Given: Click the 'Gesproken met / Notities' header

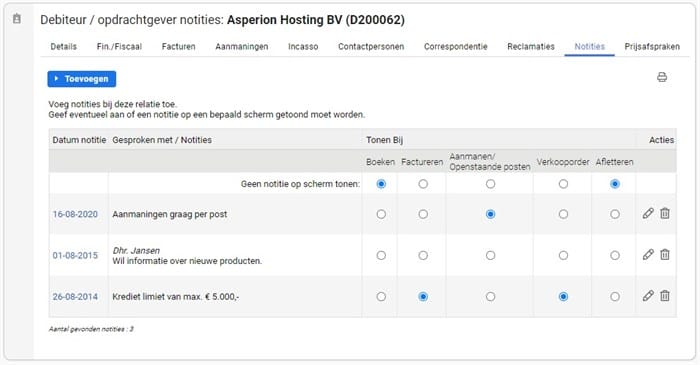Looking at the screenshot, I should 162,140.
